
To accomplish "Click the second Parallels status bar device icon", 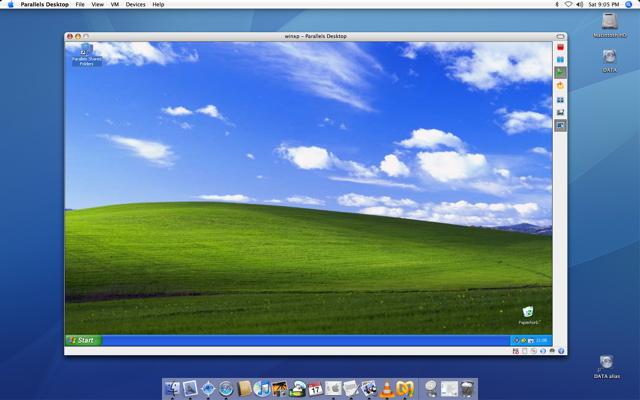I will click(525, 351).
